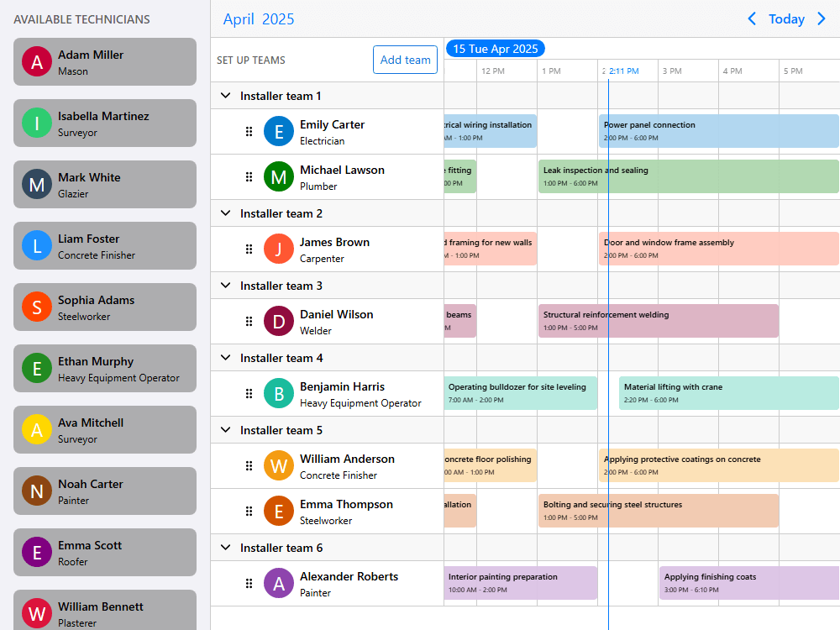Image resolution: width=840 pixels, height=630 pixels.
Task: Click Emma Thompson's avatar
Action: [279, 511]
